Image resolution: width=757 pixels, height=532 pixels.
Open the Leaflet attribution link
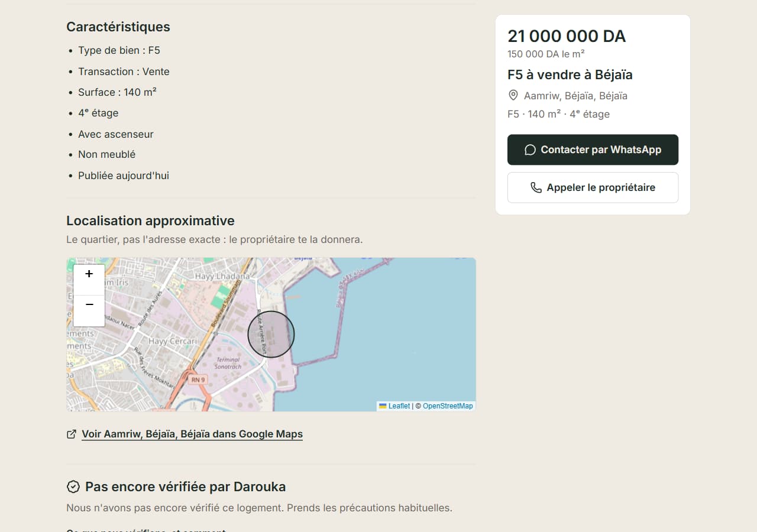point(399,406)
